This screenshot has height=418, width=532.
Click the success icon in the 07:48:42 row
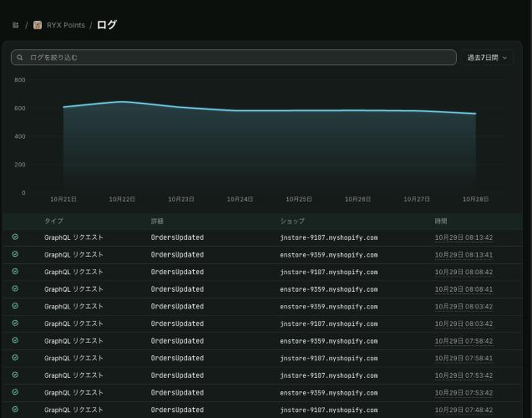(15, 409)
